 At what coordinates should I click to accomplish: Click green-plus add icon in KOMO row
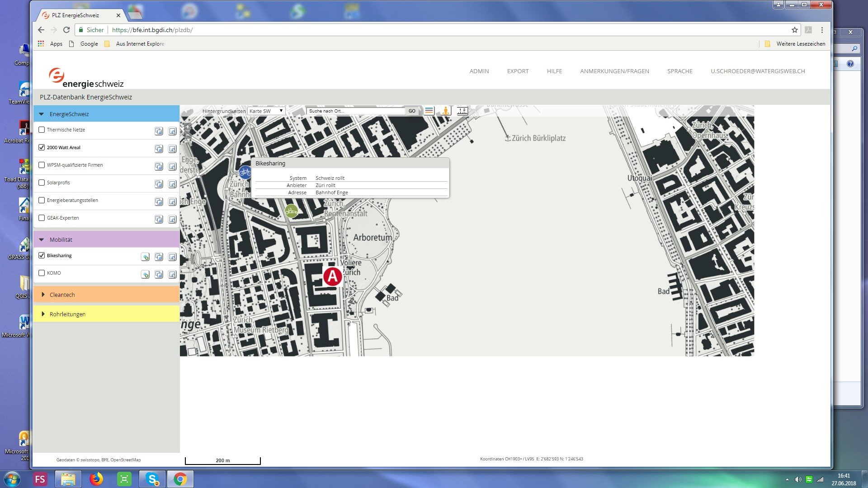[x=145, y=274]
